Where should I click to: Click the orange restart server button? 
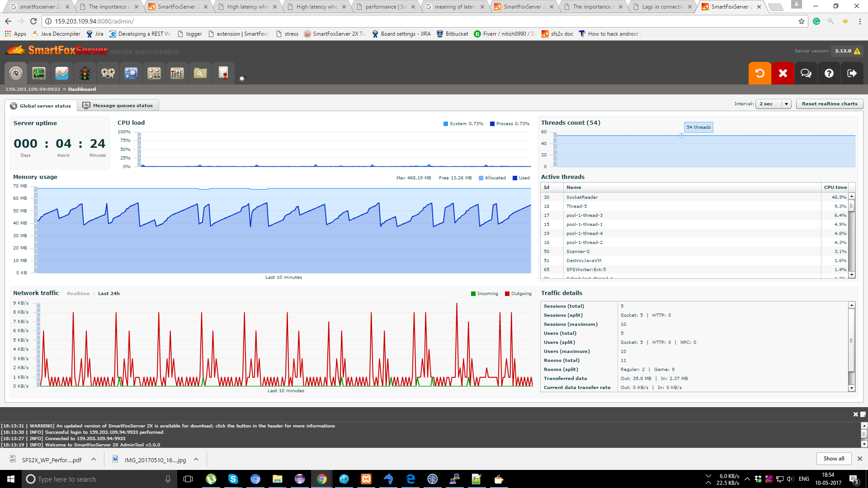pos(760,73)
